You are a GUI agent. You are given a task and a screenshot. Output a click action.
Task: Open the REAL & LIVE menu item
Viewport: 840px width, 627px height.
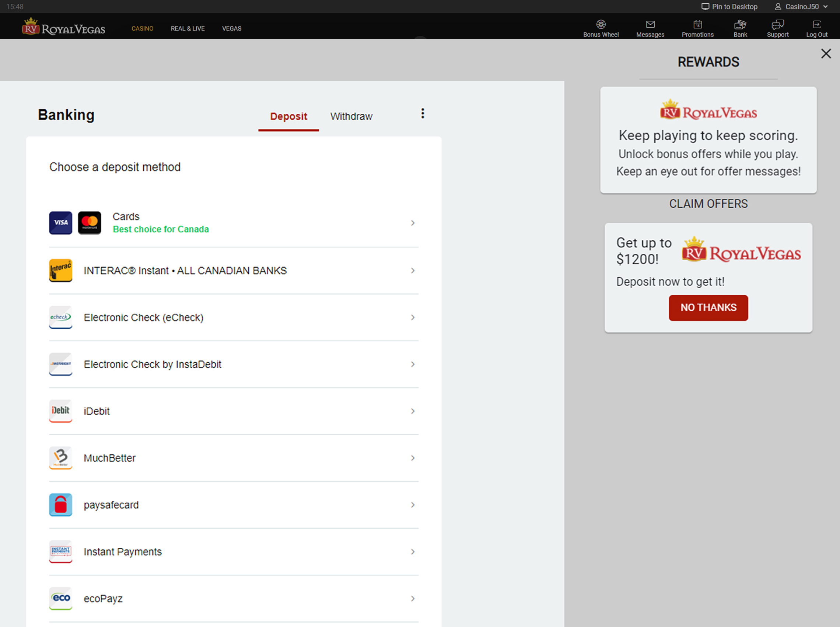188,28
